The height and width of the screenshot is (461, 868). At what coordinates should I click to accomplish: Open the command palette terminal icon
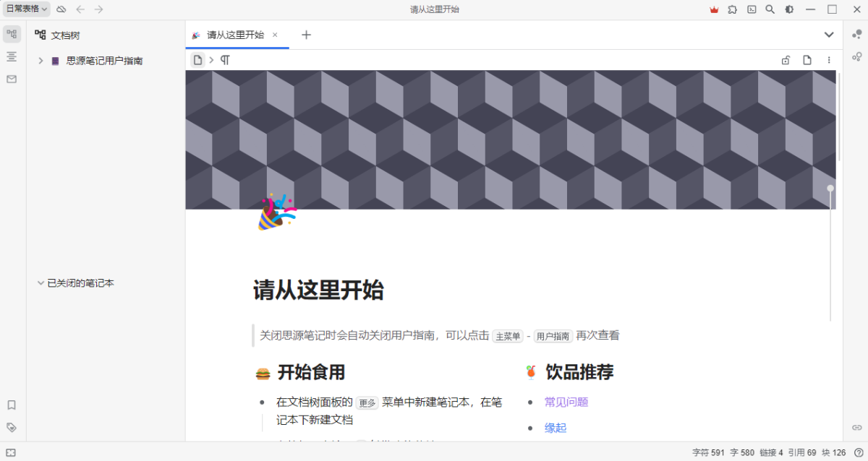(x=752, y=9)
